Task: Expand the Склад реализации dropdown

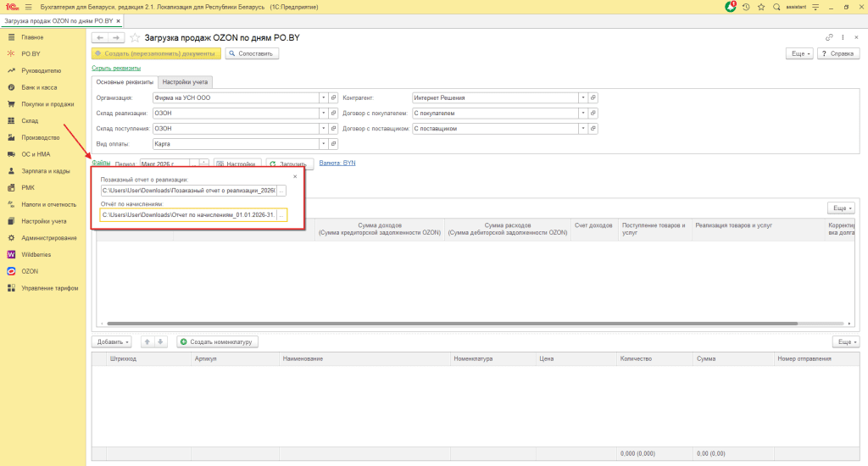Action: pos(323,114)
